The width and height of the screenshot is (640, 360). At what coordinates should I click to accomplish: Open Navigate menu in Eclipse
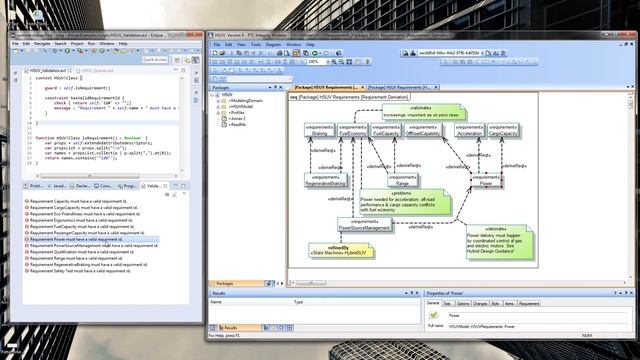click(x=42, y=43)
